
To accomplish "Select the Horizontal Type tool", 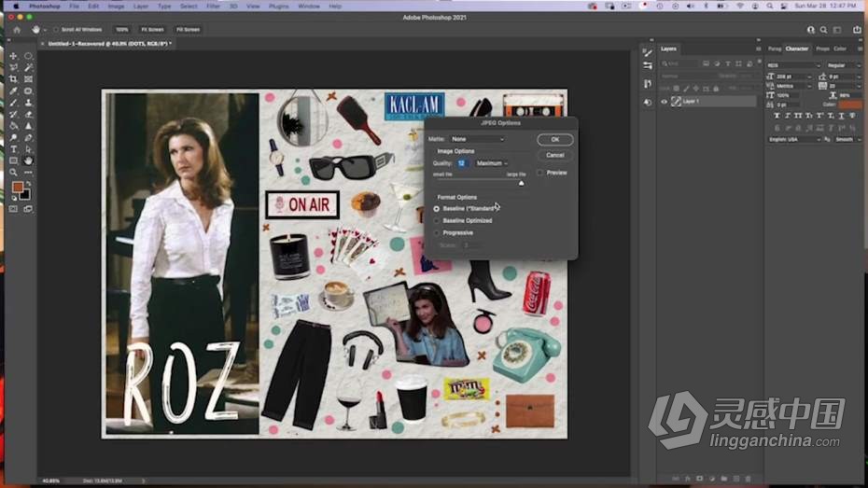I will pyautogui.click(x=13, y=149).
